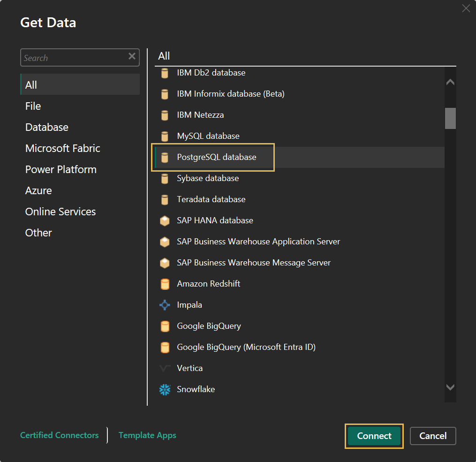The height and width of the screenshot is (462, 476).
Task: Select 'Teradata database' entry
Action: [x=299, y=199]
